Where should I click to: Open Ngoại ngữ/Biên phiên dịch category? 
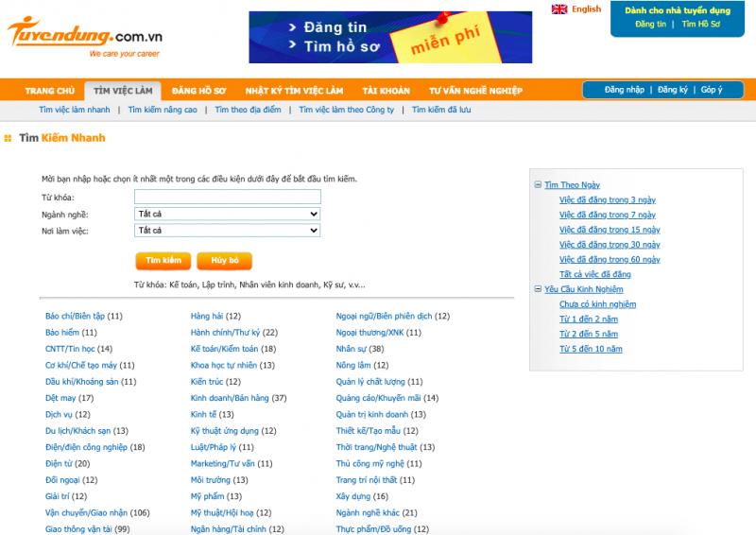click(384, 316)
